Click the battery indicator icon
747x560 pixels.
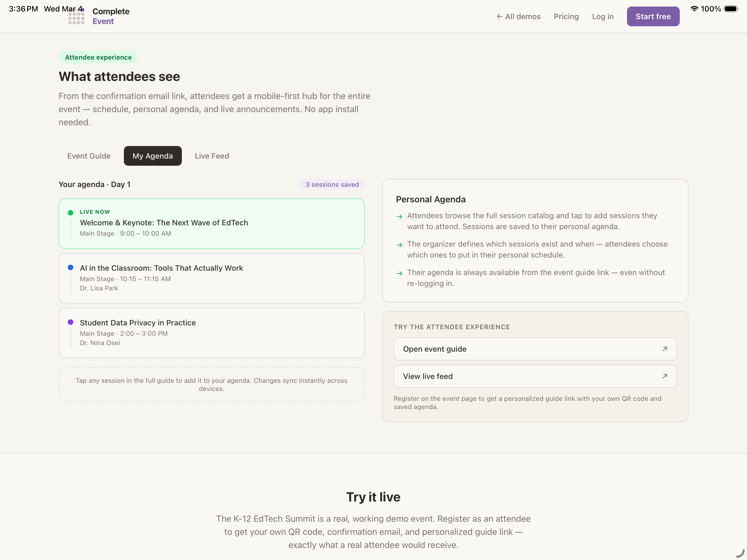tap(731, 9)
